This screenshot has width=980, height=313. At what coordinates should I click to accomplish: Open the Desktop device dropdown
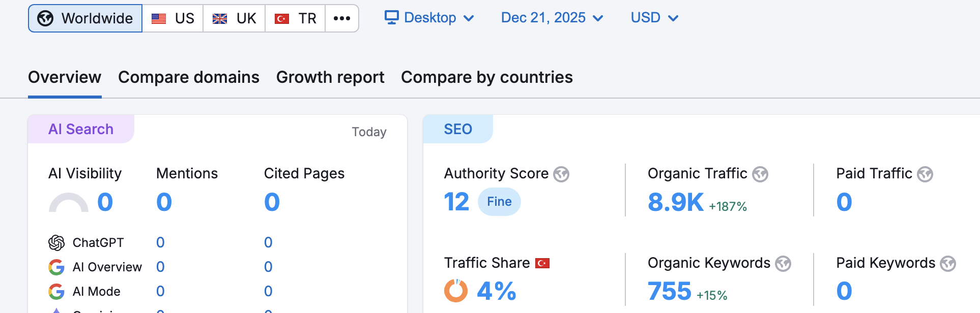tap(429, 18)
